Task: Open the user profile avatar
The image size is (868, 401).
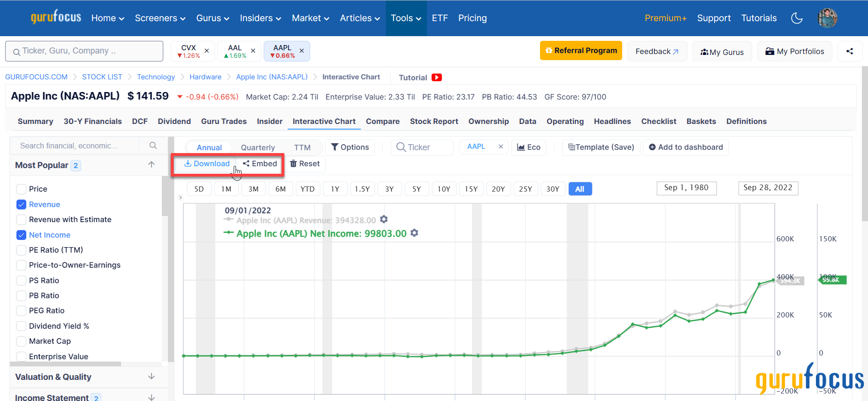Action: click(828, 18)
